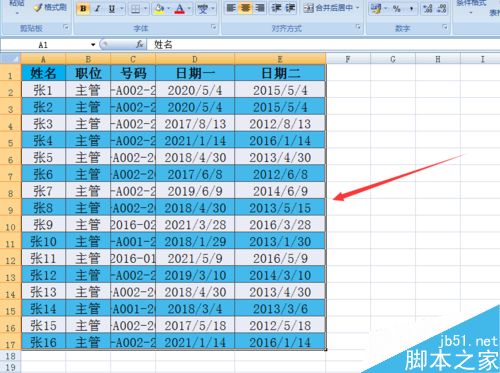Image resolution: width=500 pixels, height=373 pixels.
Task: Open the Font group dialog launcher
Action: [x=214, y=28]
